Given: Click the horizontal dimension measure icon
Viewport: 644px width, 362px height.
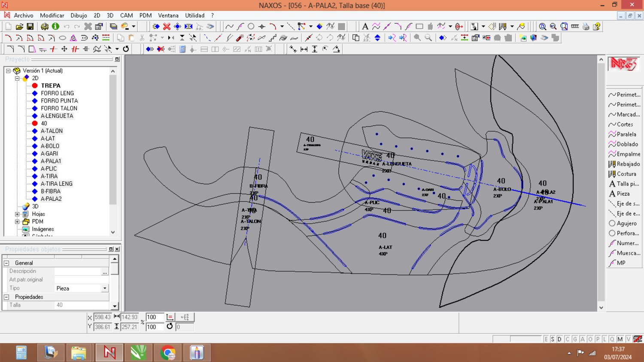Looking at the screenshot, I should pos(304,49).
